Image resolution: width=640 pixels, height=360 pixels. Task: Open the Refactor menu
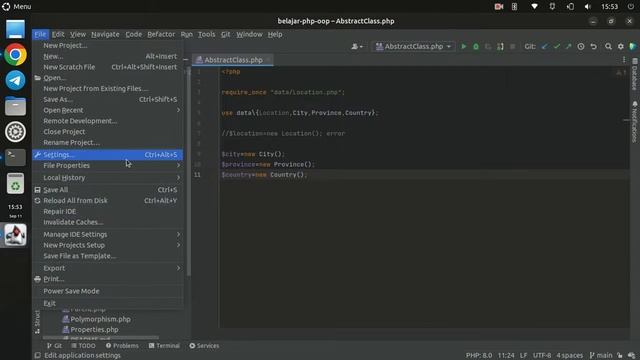click(161, 34)
